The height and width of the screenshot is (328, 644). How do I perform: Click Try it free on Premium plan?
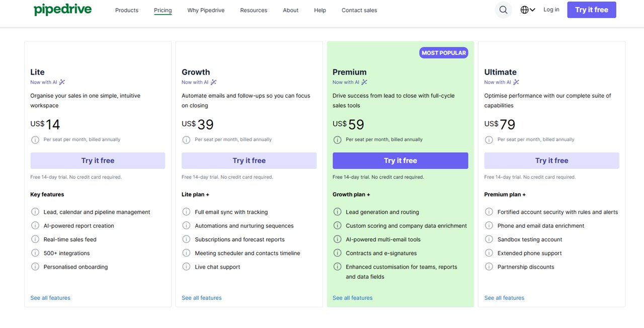(400, 160)
